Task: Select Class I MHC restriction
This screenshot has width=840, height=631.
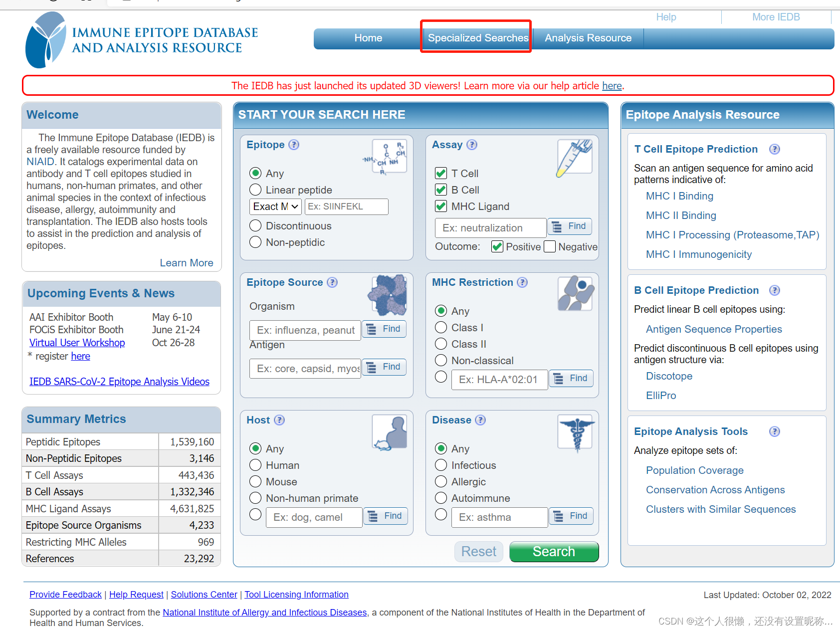Action: [x=441, y=328]
